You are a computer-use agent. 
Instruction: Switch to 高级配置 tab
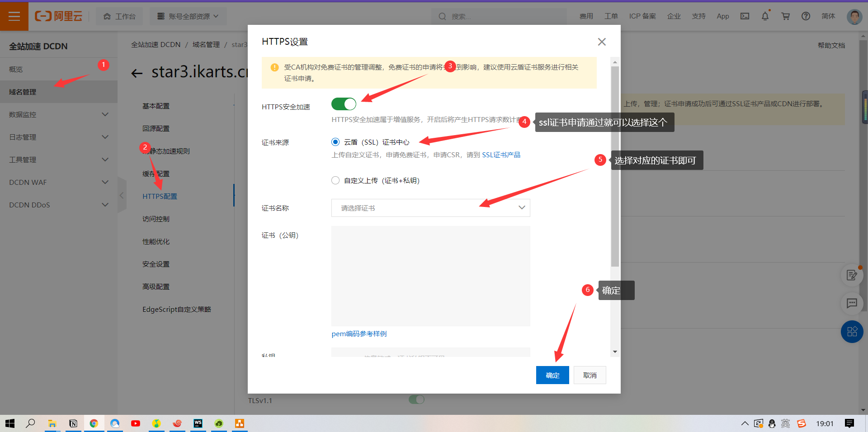(156, 286)
